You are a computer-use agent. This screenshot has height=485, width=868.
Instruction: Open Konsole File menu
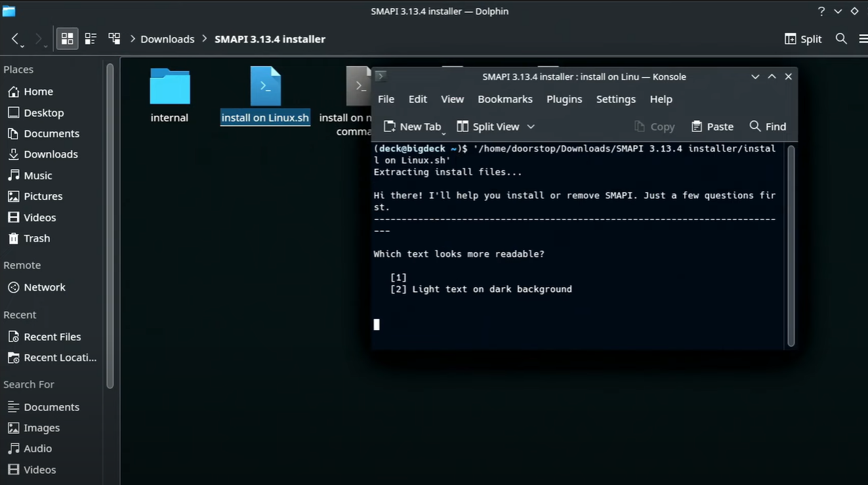point(386,99)
